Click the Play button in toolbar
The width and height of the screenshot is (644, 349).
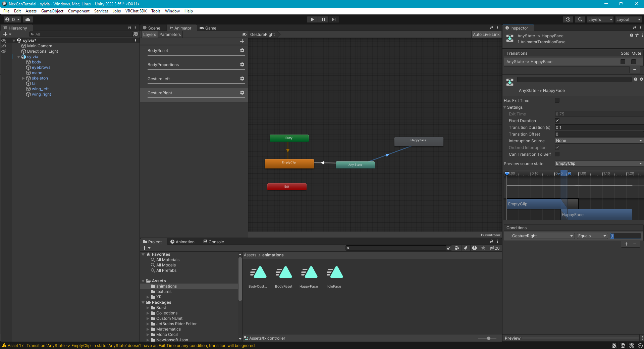(x=312, y=19)
